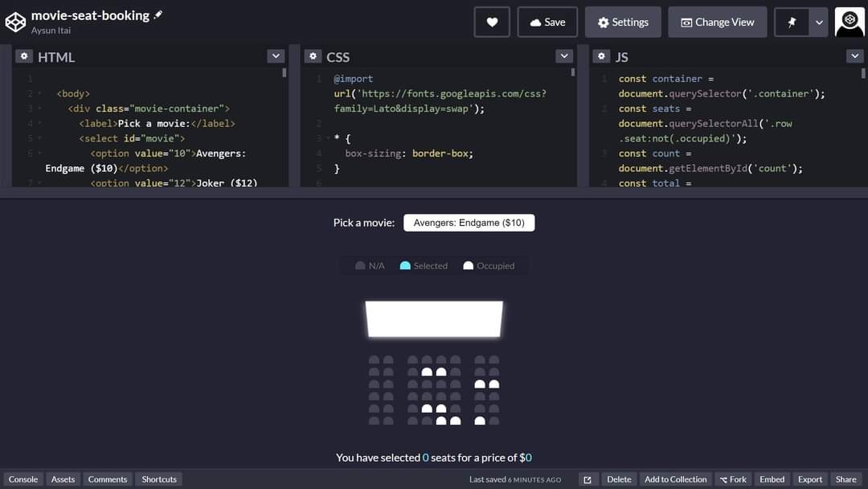The image size is (868, 489).
Task: Toggle an available seat in the theater preview
Action: (x=374, y=358)
